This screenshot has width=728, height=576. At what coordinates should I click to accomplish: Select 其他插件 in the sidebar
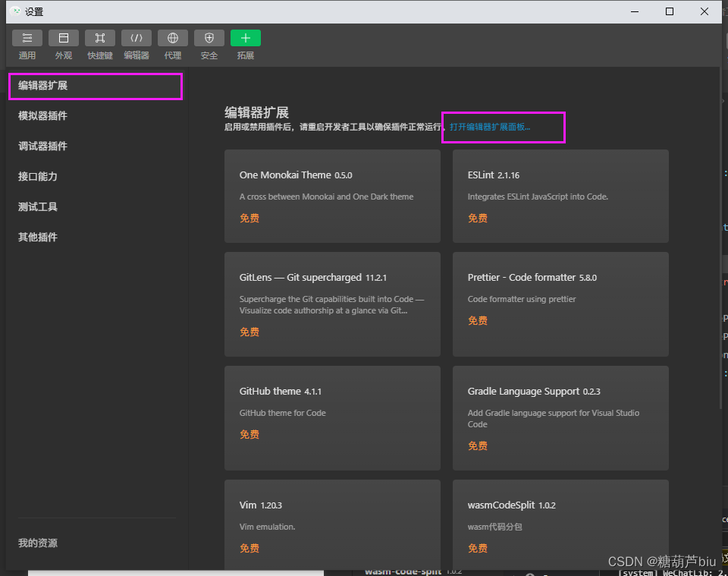tap(38, 237)
